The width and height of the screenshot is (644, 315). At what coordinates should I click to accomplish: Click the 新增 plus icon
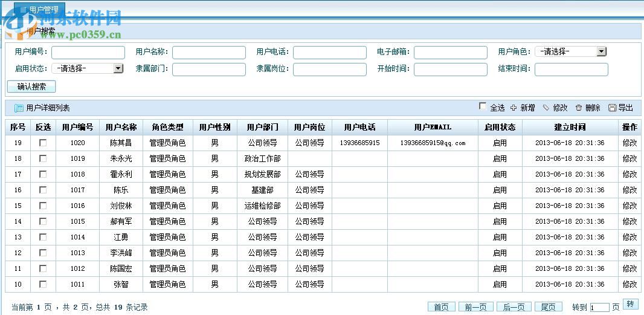[x=514, y=108]
